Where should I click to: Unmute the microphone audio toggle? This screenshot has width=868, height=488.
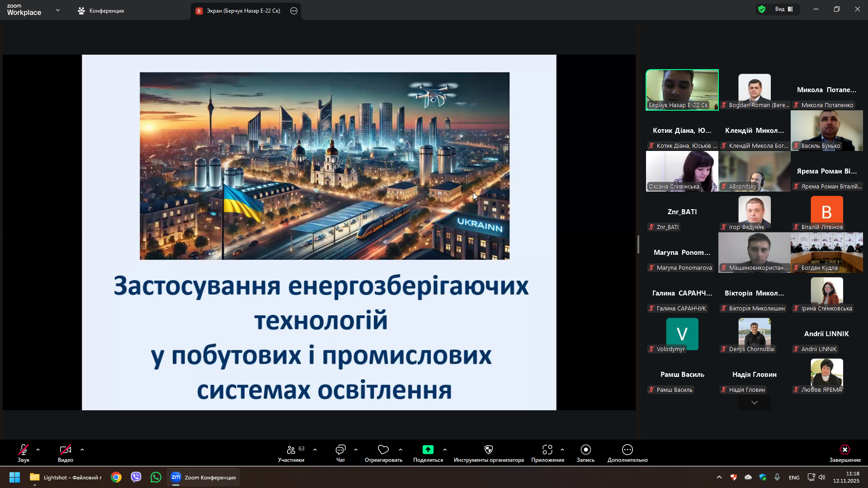point(24,450)
